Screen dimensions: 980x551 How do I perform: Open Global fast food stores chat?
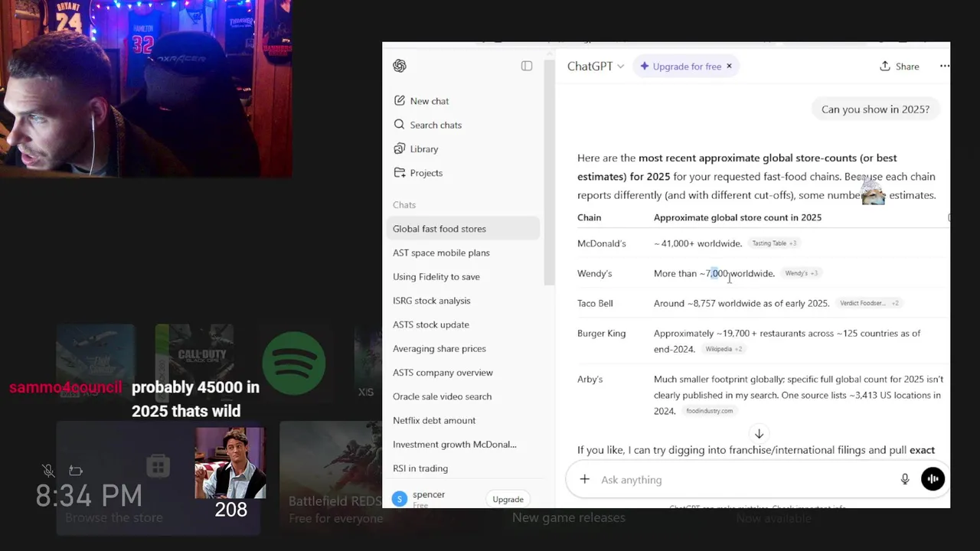point(463,229)
